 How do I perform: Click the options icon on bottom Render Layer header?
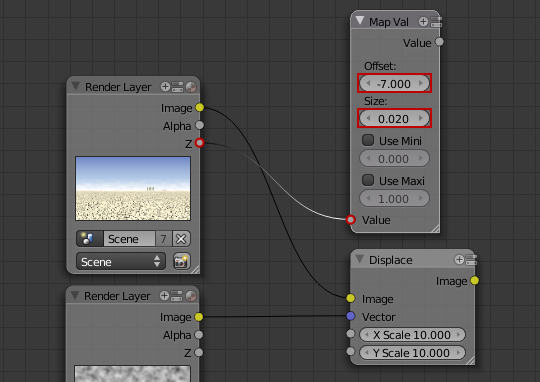177,296
